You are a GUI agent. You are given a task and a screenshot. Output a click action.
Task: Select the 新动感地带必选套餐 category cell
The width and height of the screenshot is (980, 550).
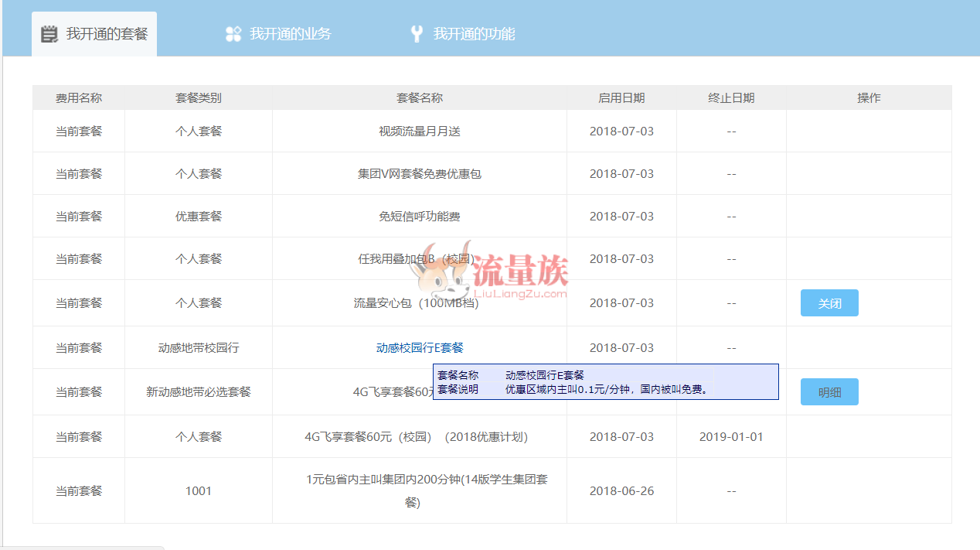point(199,392)
